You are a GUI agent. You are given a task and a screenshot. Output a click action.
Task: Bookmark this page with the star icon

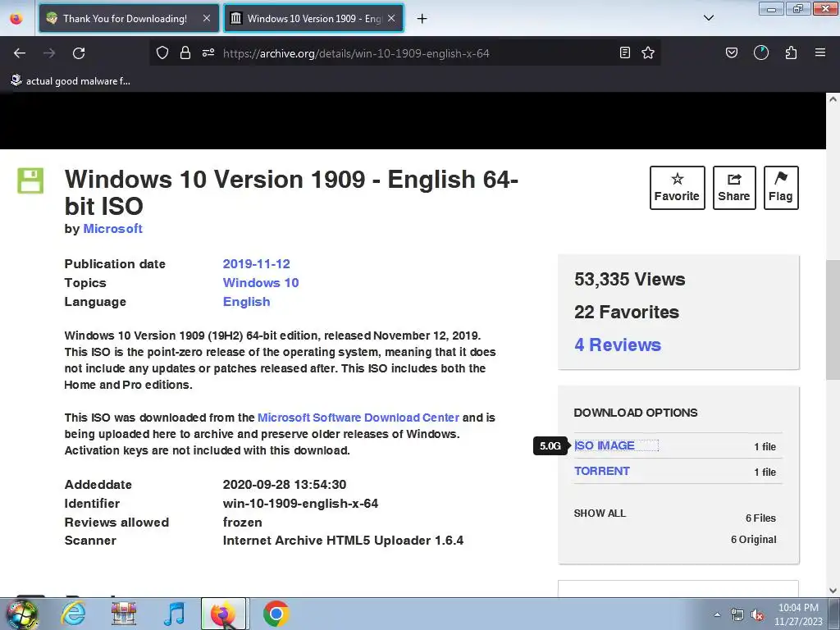pyautogui.click(x=648, y=52)
